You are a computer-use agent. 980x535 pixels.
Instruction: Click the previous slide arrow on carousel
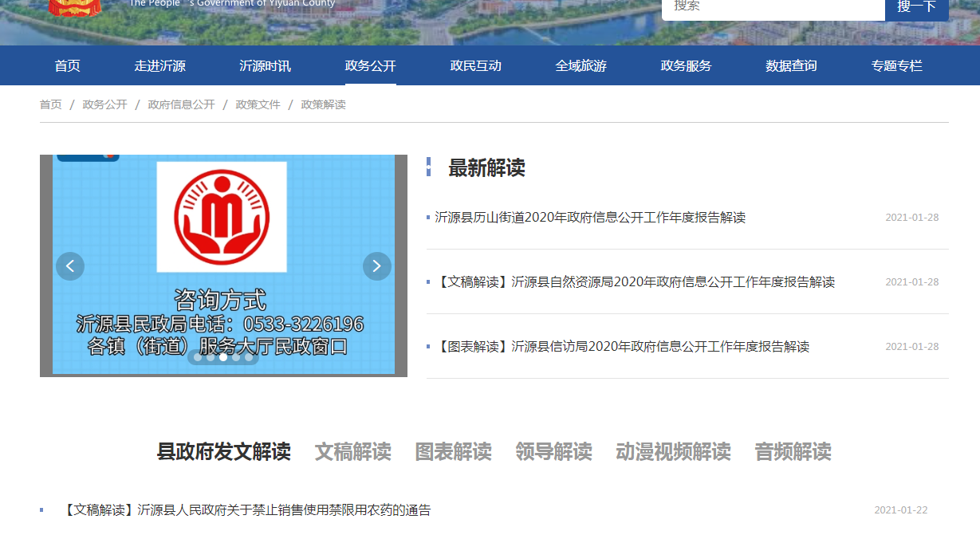pos(70,266)
